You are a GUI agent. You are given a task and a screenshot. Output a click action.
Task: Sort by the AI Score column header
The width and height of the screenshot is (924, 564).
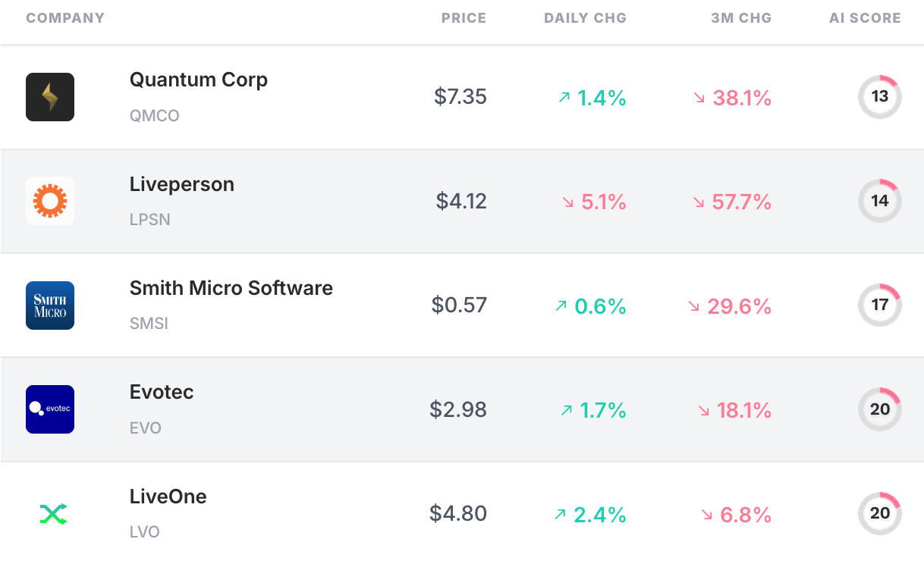[865, 18]
